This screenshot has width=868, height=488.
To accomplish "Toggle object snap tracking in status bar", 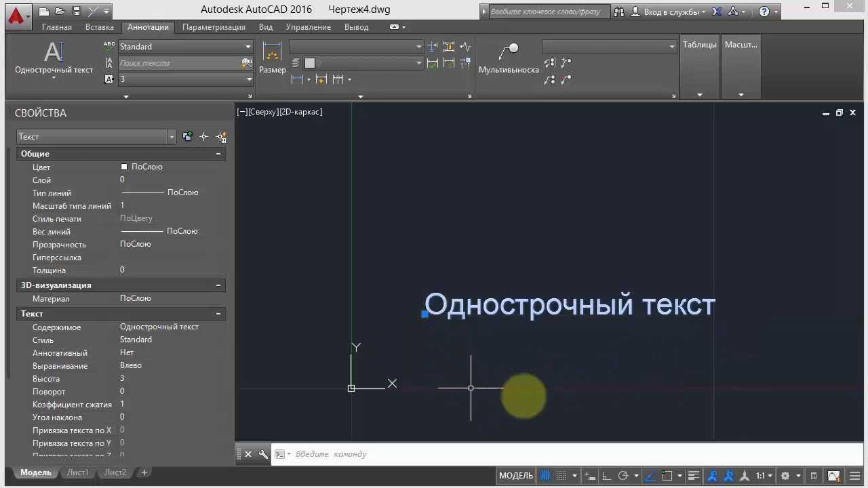I will 650,476.
